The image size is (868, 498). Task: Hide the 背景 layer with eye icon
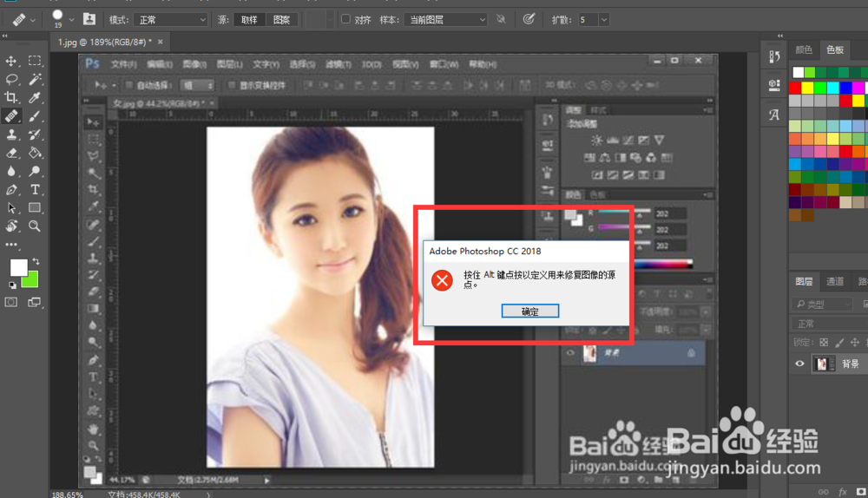(x=799, y=364)
